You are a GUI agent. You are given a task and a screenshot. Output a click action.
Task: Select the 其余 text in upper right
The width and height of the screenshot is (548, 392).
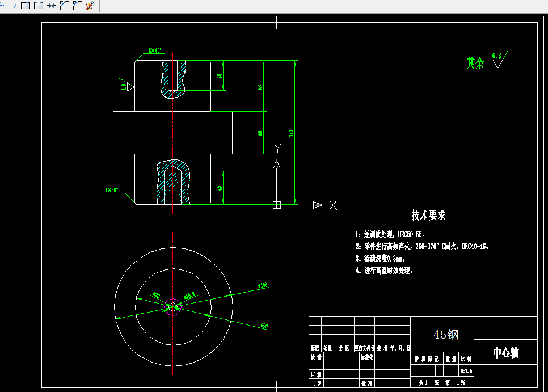[475, 63]
